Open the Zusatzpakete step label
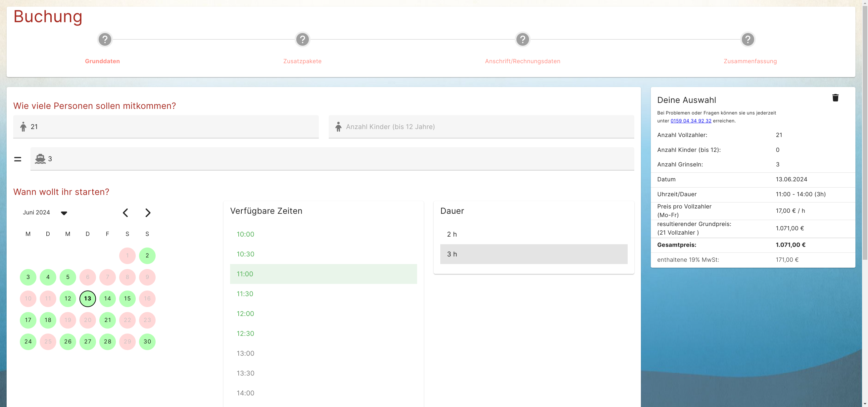868x407 pixels. (302, 61)
